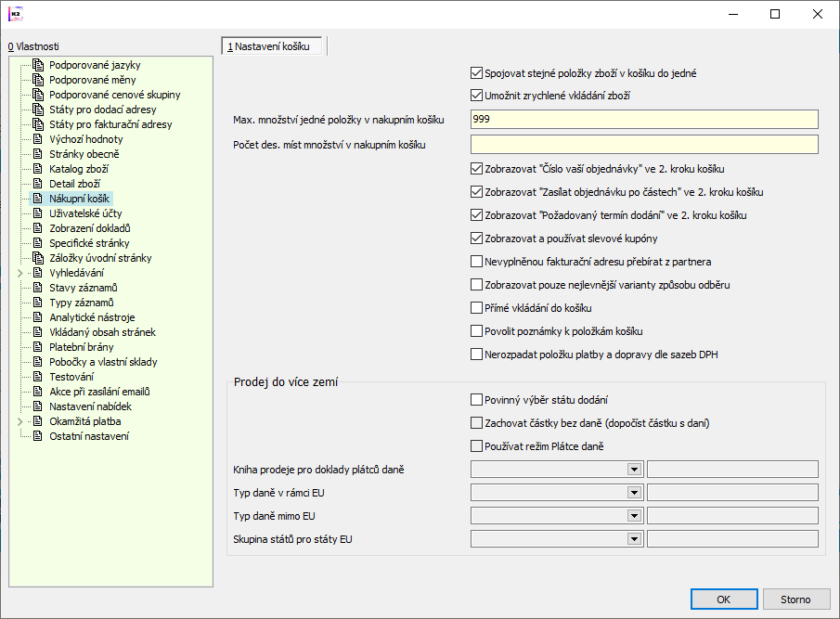Screen dimensions: 840x619
Task: Switch to the Nastavení košíku tab
Action: [x=272, y=46]
